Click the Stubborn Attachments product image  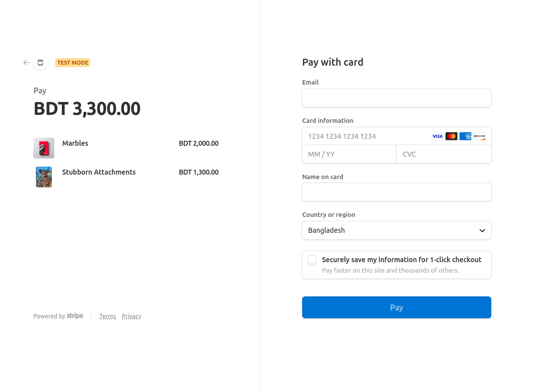44,177
